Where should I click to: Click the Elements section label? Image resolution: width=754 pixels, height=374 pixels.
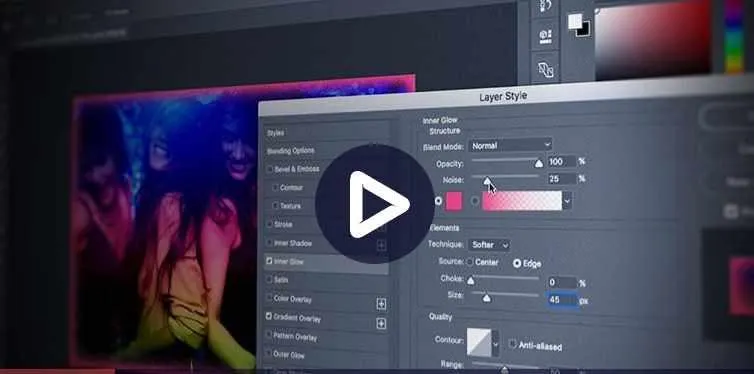point(444,228)
